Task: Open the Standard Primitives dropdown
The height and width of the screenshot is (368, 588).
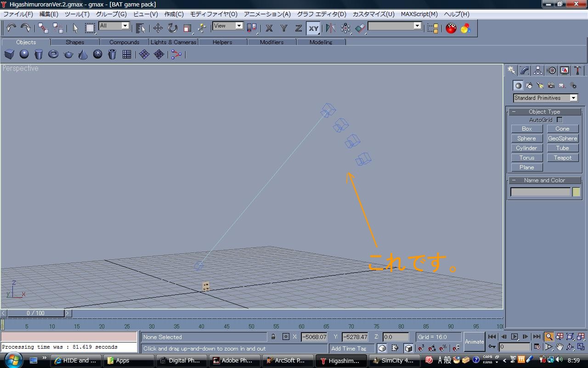Action: point(545,98)
